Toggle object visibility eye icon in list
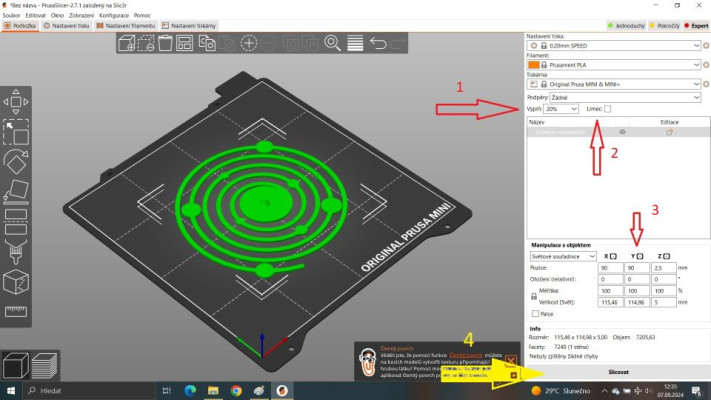 click(x=622, y=132)
